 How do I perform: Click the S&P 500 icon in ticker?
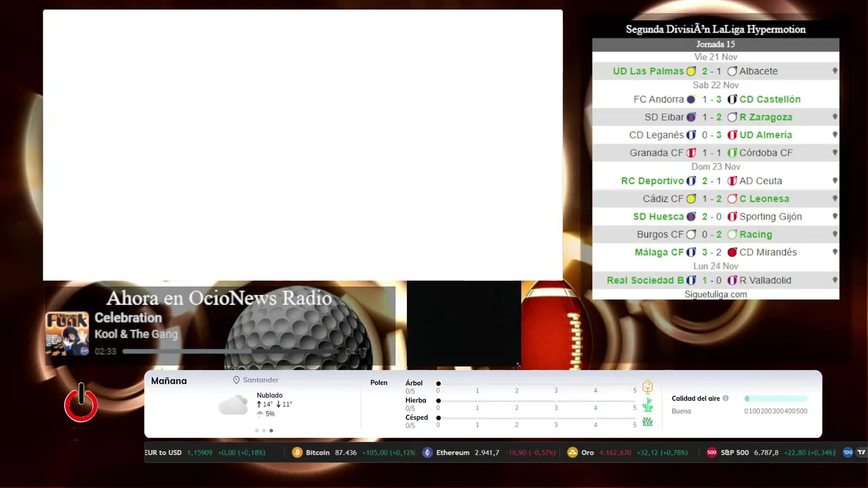point(711,453)
